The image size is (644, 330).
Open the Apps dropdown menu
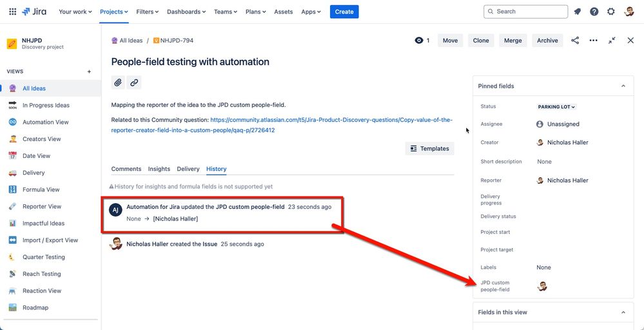311,12
